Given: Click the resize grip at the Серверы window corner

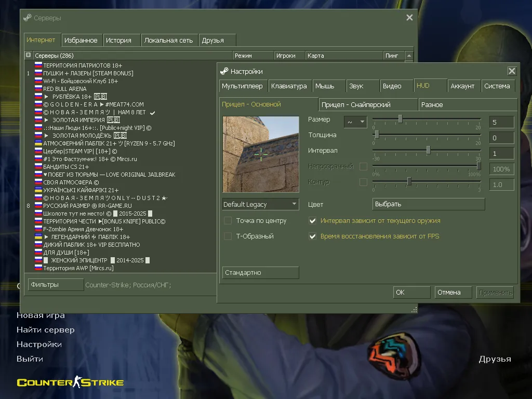Looking at the screenshot, I should (x=414, y=310).
